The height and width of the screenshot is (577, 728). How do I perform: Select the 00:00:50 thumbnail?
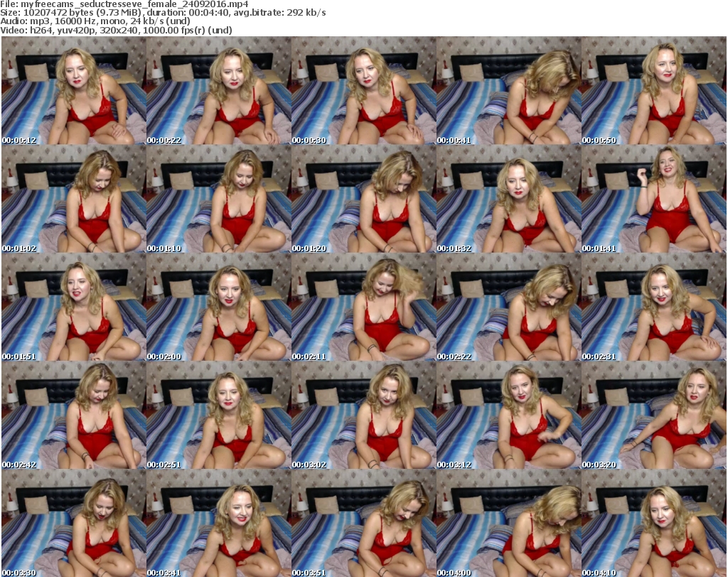[654, 90]
